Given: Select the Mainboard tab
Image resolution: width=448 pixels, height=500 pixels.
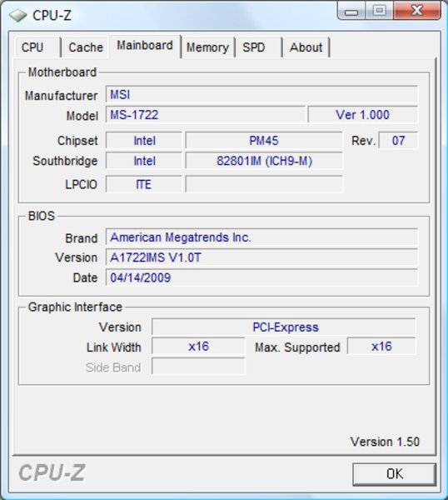Looking at the screenshot, I should [145, 46].
